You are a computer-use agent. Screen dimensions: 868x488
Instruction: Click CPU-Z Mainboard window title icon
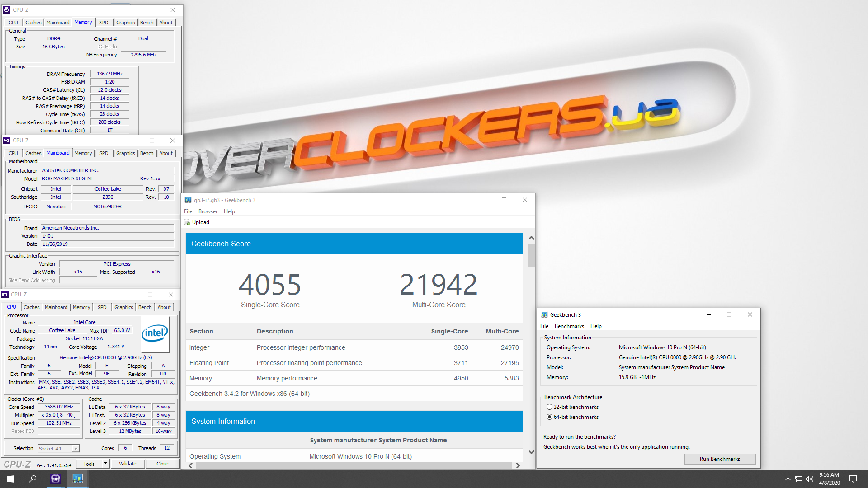[7, 141]
